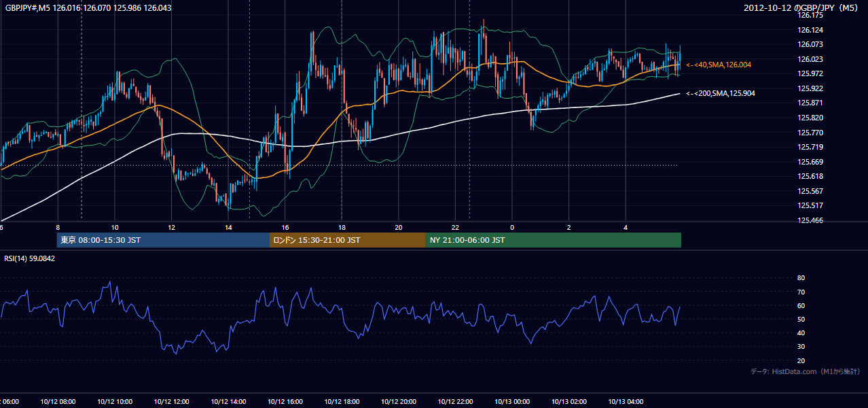Click the 10/12 12:00 date label
868x408 pixels.
pyautogui.click(x=171, y=401)
